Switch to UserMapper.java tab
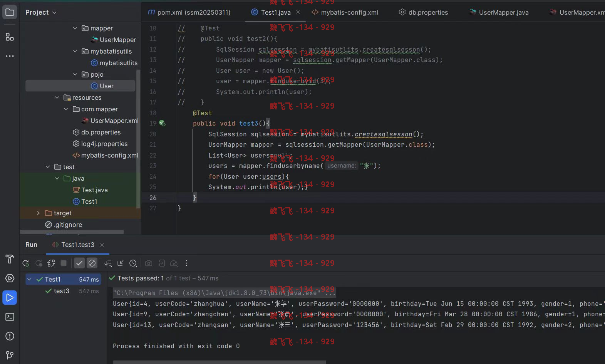 [499, 12]
